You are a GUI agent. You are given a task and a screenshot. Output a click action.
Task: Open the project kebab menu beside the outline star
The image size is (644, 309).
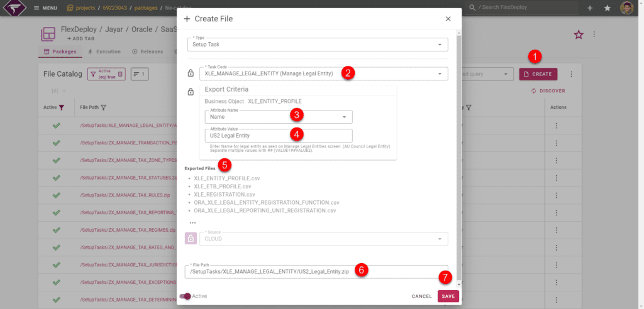[594, 35]
